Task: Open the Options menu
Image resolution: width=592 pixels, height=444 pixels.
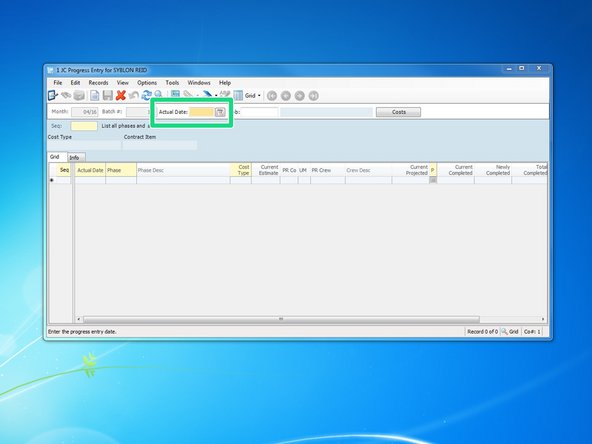Action: click(147, 83)
